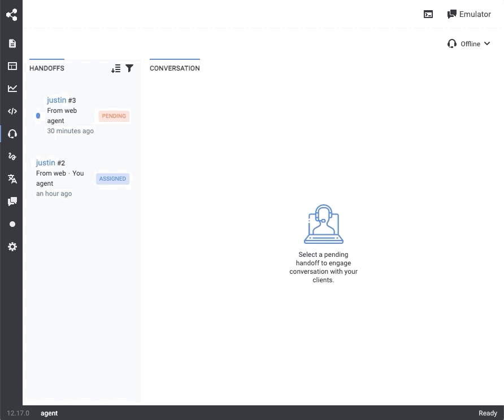The height and width of the screenshot is (420, 504).
Task: Select the Conversation tab
Action: click(x=175, y=68)
